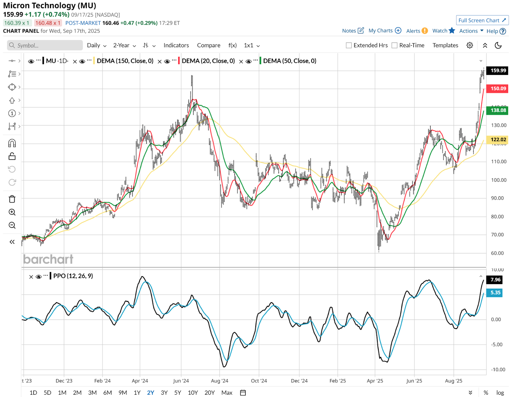Remove the PPO indicator
The image size is (532, 397).
pos(31,277)
